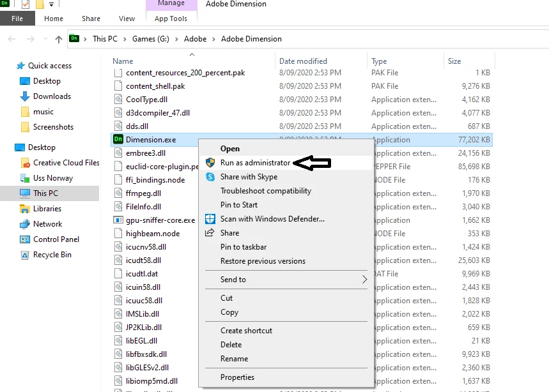Expand the Send to submenu arrow
The image size is (549, 392).
tap(364, 279)
